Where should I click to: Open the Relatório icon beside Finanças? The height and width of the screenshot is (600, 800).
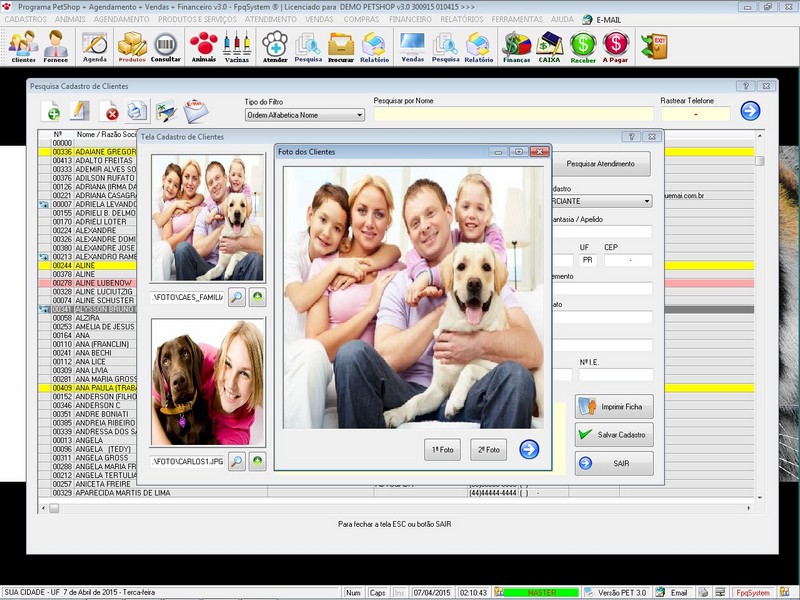[479, 46]
